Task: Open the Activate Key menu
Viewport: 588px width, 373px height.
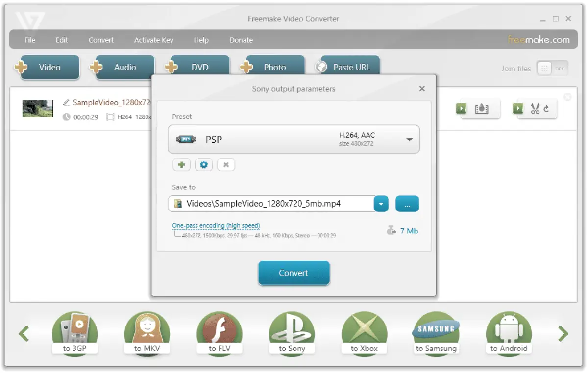Action: 154,40
